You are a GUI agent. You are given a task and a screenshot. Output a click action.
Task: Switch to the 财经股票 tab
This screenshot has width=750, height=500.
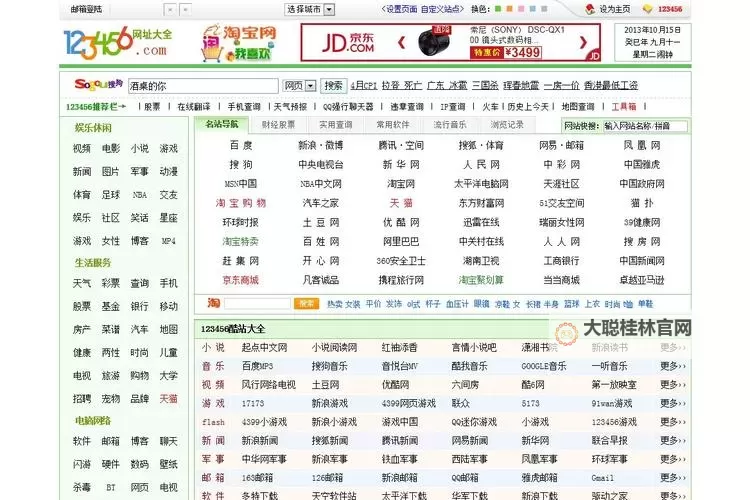278,125
